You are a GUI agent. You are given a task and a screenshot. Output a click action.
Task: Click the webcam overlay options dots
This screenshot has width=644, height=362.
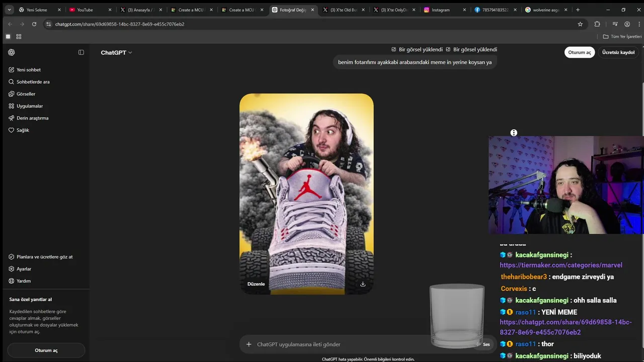click(x=514, y=133)
